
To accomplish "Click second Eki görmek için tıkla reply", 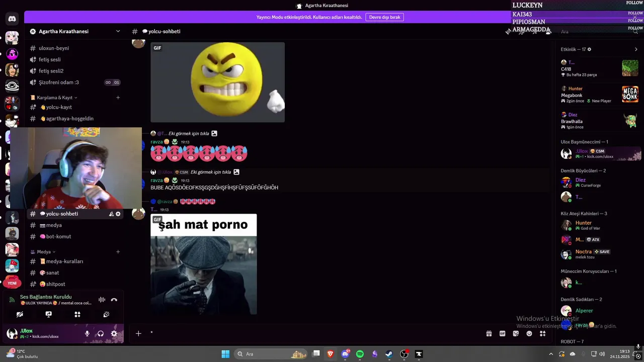I will 211,172.
